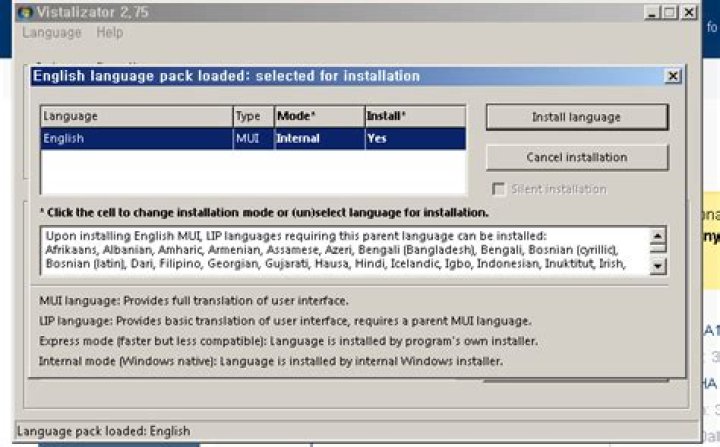The height and width of the screenshot is (447, 720).
Task: Click the Type column header
Action: tap(253, 116)
